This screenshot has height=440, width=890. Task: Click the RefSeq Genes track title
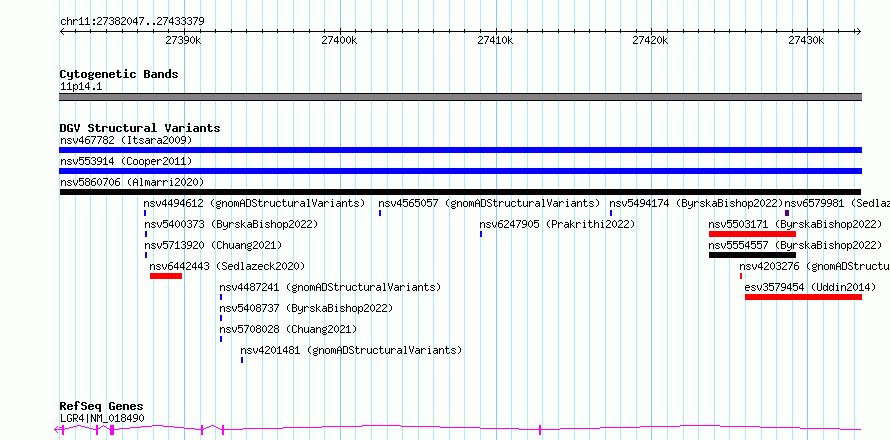click(x=102, y=407)
